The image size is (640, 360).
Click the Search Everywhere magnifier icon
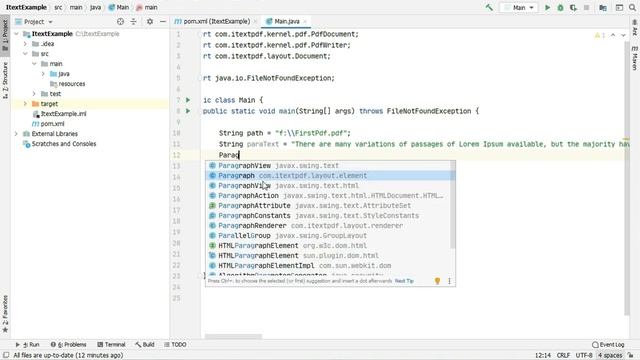632,7
